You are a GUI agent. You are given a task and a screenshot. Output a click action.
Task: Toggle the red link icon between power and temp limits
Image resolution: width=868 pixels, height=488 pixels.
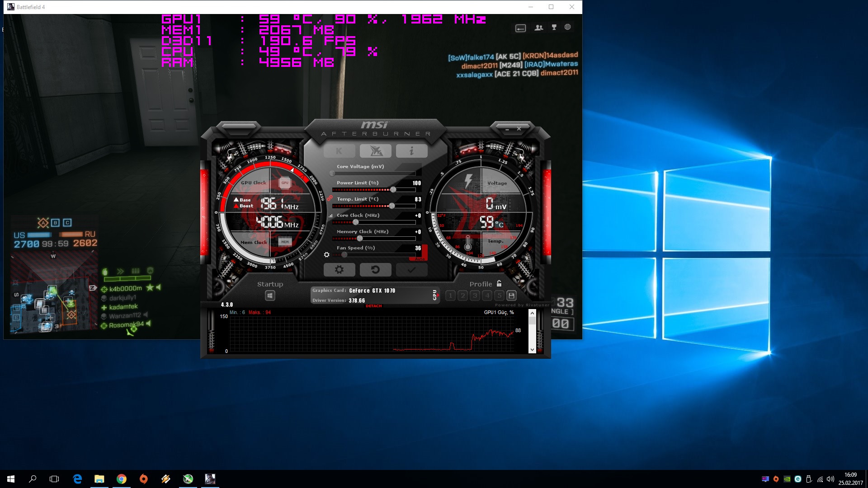click(x=330, y=198)
